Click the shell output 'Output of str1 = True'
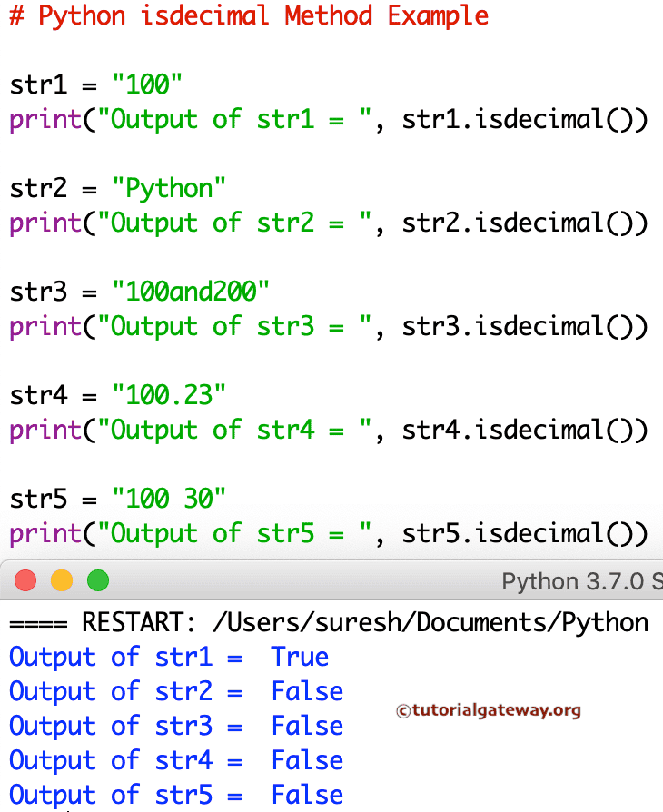 [x=169, y=657]
